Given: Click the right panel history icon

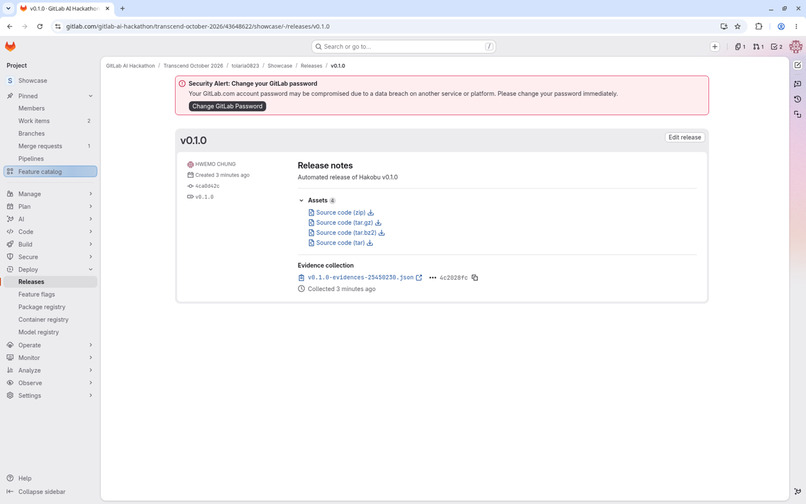Looking at the screenshot, I should (x=797, y=99).
